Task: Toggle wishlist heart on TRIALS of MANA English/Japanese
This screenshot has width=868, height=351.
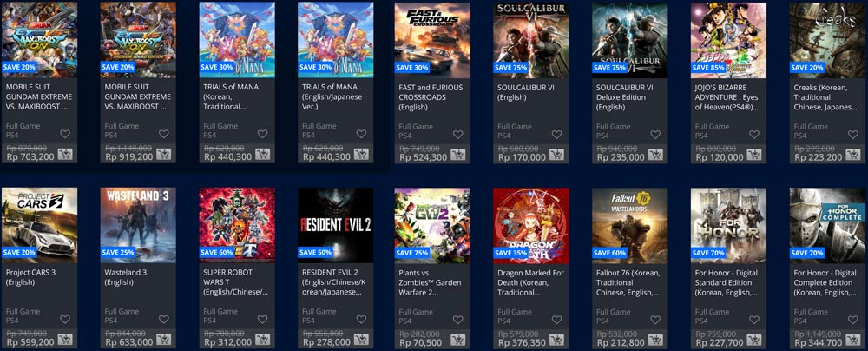Action: pyautogui.click(x=361, y=134)
